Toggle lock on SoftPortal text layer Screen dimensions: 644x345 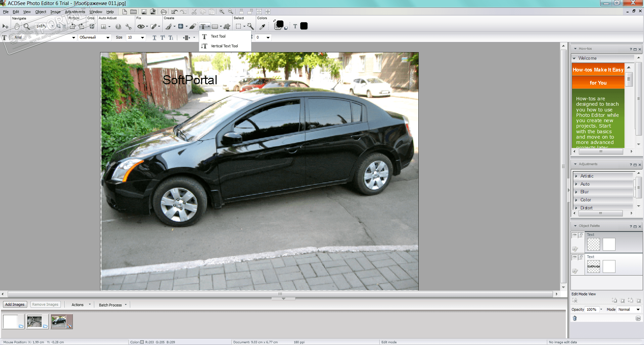point(581,257)
